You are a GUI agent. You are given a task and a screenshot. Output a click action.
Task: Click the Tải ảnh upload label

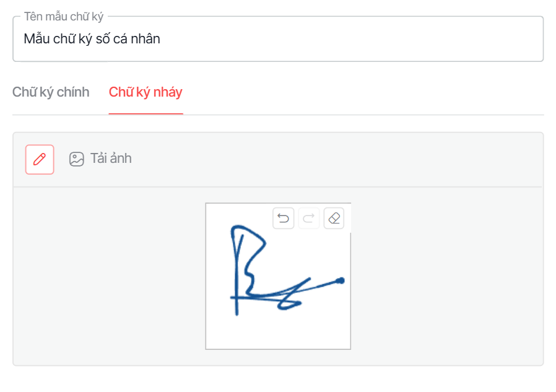coord(111,159)
